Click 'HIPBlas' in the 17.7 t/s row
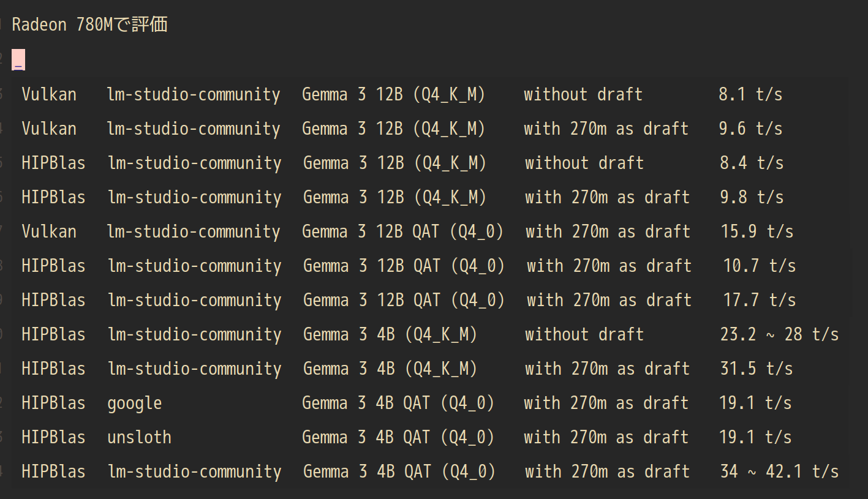 click(53, 300)
